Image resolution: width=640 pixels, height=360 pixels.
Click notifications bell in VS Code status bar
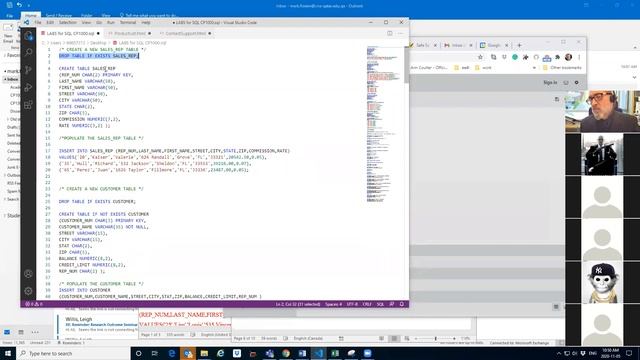[x=402, y=304]
